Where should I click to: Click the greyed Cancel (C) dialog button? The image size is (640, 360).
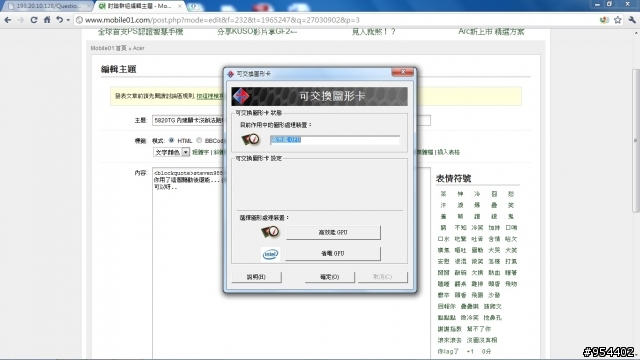pos(382,277)
